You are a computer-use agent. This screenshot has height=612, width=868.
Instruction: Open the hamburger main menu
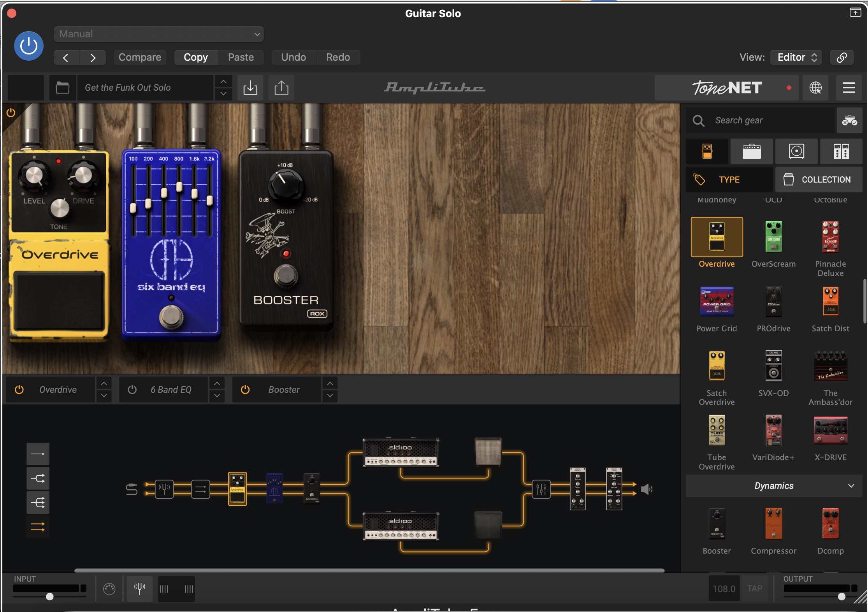click(x=849, y=88)
